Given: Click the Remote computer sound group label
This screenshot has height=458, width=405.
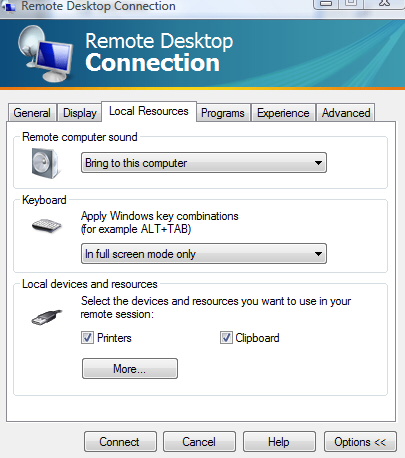Looking at the screenshot, I should point(80,137).
